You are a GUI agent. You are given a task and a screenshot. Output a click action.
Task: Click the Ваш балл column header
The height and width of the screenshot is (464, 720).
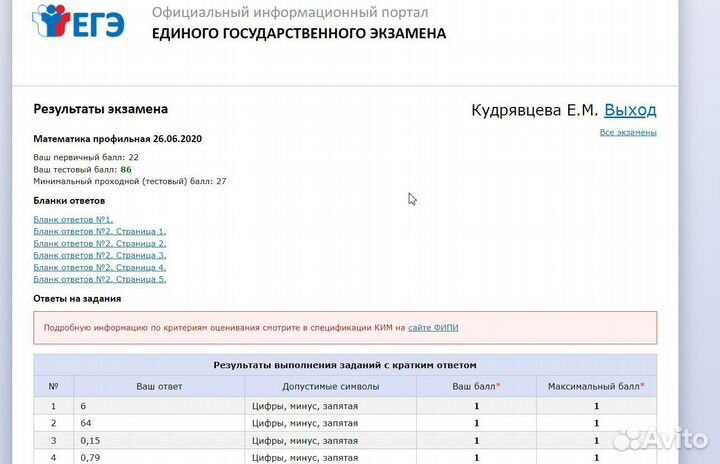(476, 387)
